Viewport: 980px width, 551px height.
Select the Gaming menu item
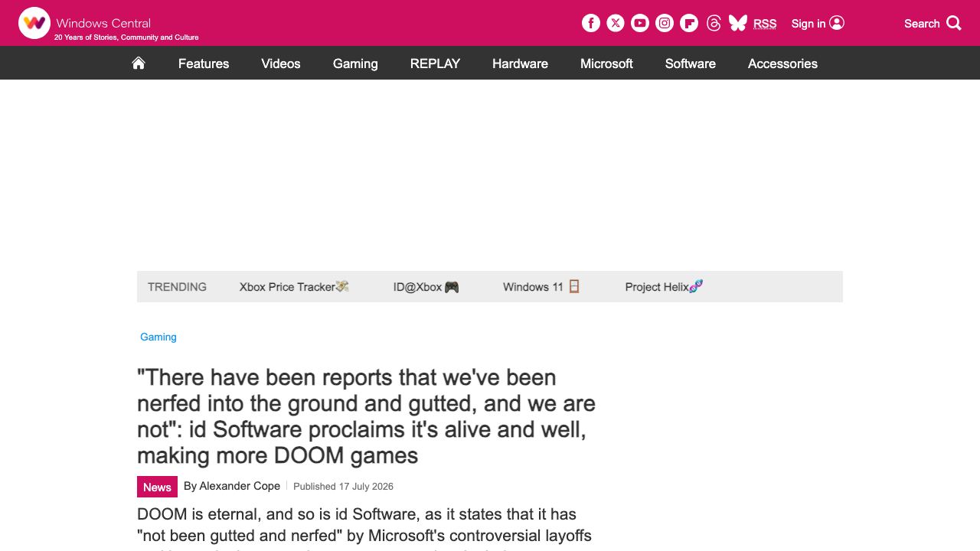point(355,64)
